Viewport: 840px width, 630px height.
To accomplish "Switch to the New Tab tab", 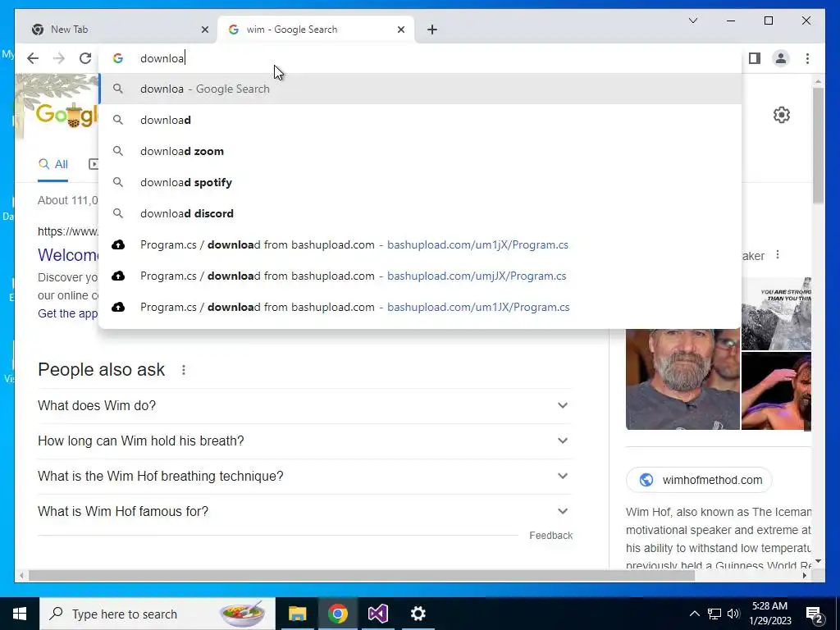I will 119,30.
